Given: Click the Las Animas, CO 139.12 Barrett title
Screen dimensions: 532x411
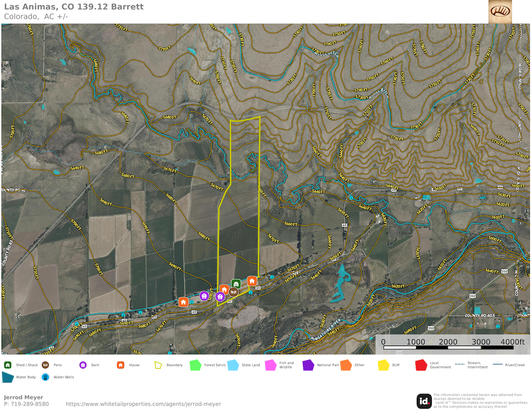Looking at the screenshot, I should (x=73, y=7).
